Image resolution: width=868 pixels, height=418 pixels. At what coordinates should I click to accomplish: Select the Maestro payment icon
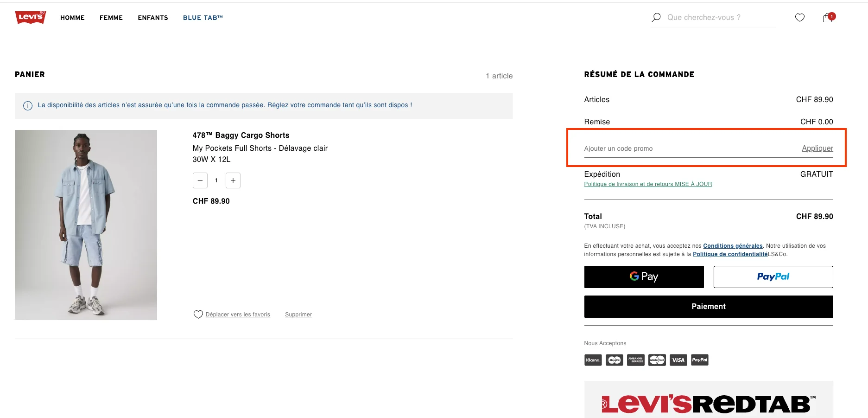click(615, 360)
